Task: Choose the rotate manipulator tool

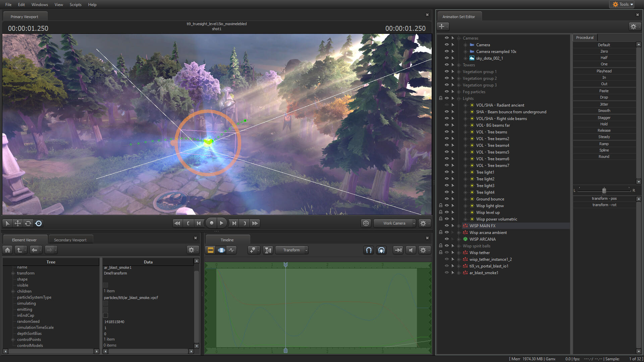Action: [28, 223]
